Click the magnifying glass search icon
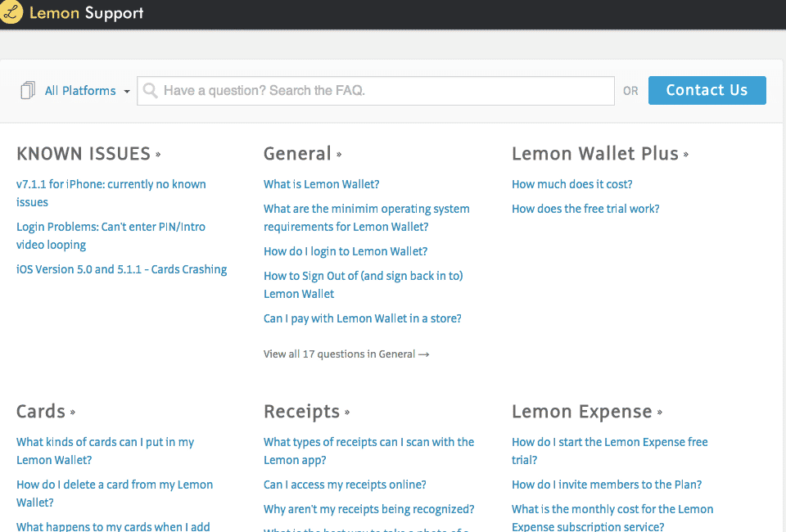Image resolution: width=786 pixels, height=532 pixels. pos(151,91)
